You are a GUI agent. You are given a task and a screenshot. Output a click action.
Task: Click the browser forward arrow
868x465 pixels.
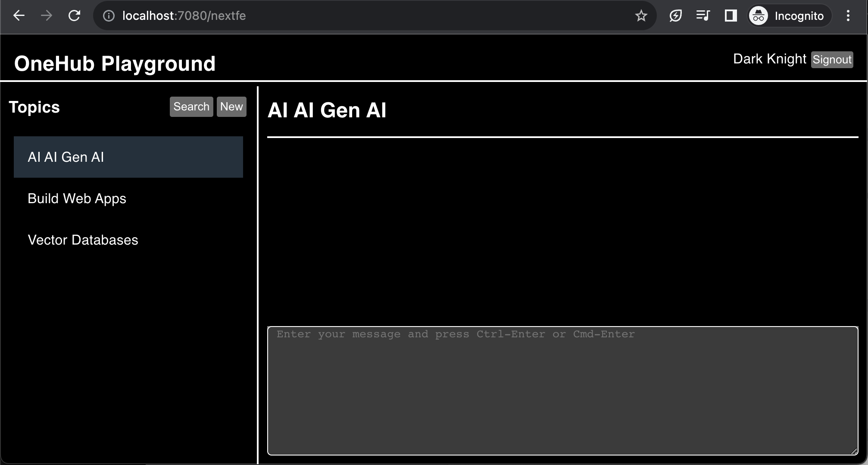(47, 16)
